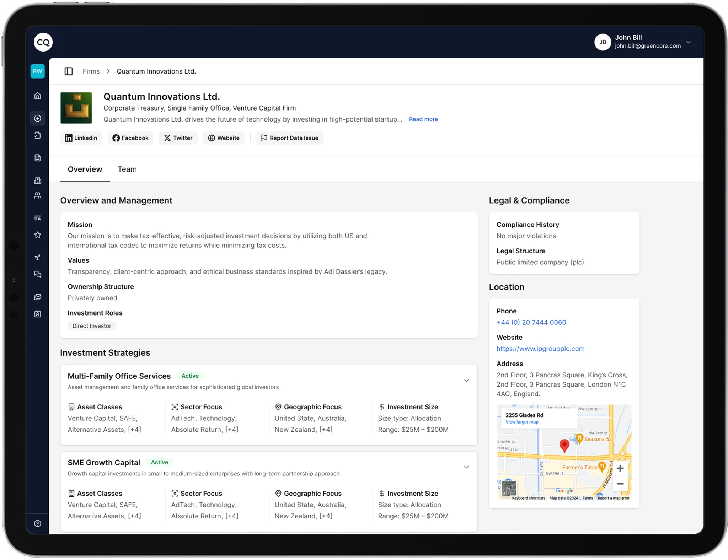Switch to the Team tab

point(127,169)
